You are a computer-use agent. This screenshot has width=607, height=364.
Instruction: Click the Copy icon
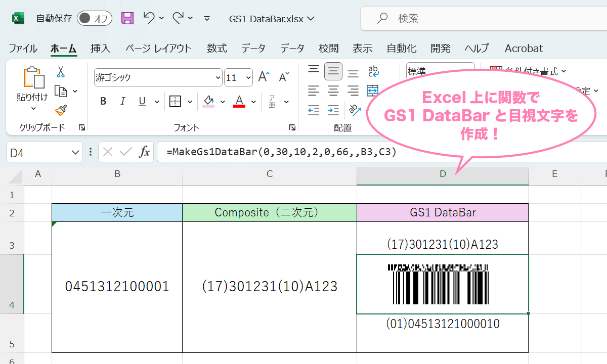pyautogui.click(x=61, y=92)
